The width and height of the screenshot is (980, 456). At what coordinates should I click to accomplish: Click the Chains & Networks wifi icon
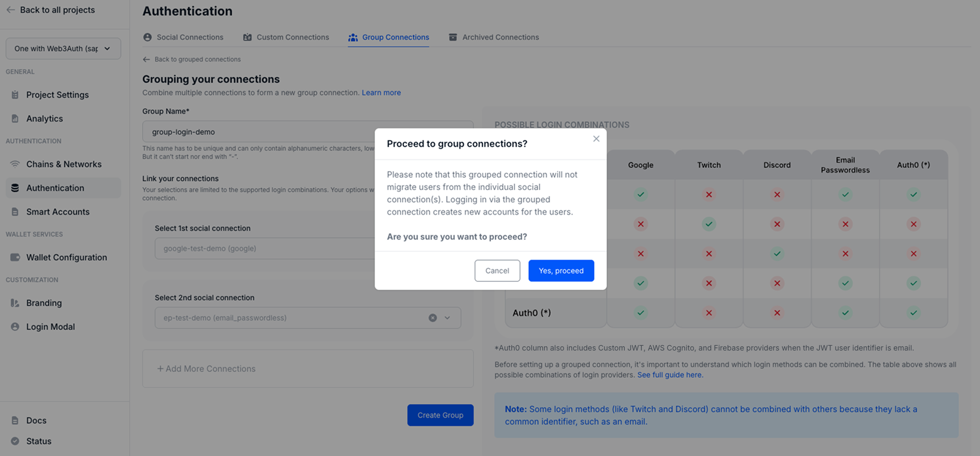(15, 164)
